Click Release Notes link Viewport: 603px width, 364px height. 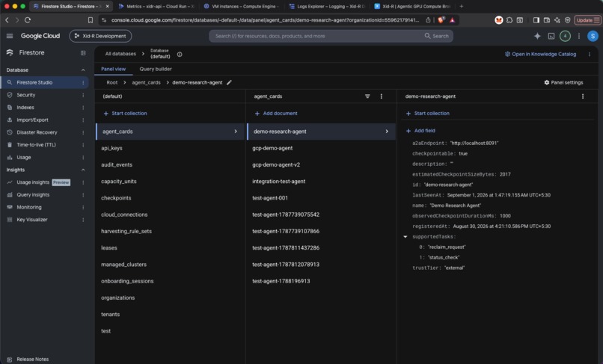[33, 359]
